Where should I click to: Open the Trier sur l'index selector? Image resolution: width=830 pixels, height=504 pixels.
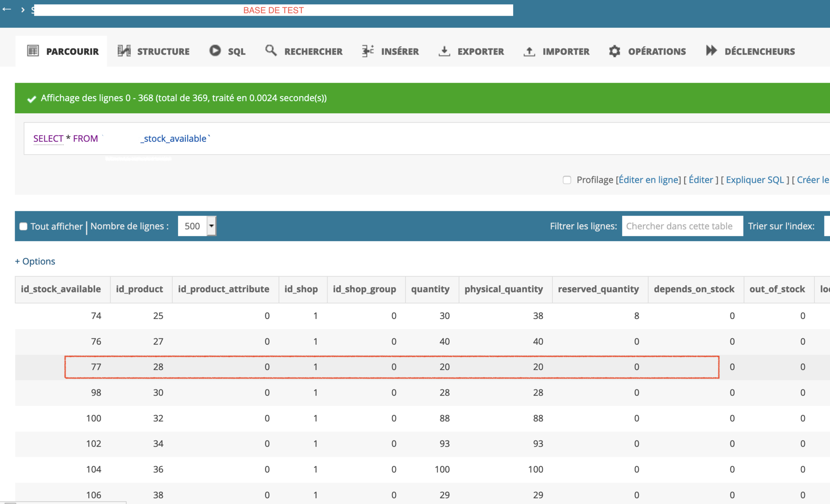pos(827,226)
